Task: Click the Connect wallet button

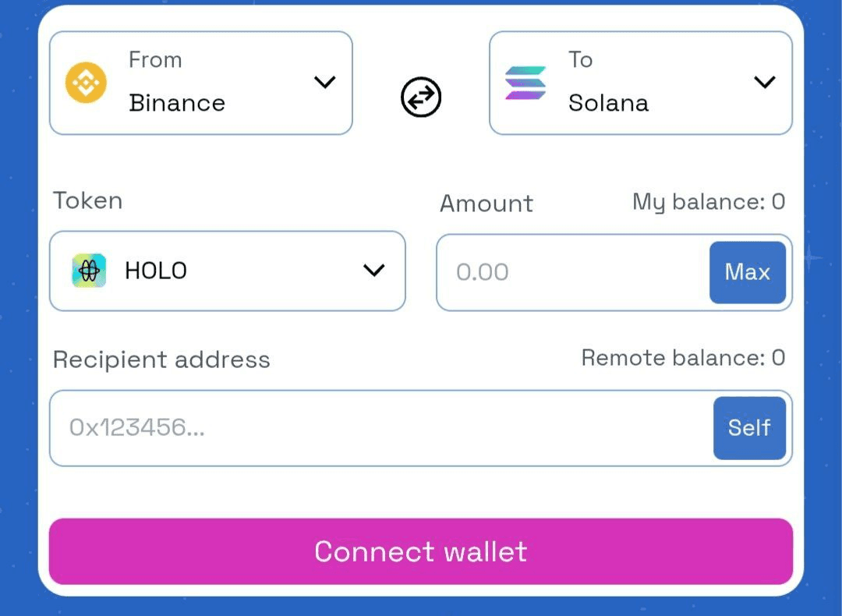Action: [x=421, y=551]
